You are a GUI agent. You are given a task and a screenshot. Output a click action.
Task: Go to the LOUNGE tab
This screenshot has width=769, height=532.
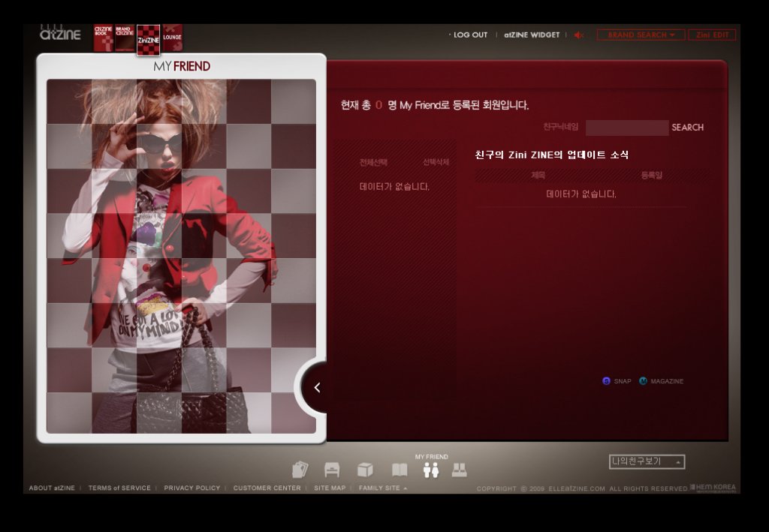pyautogui.click(x=172, y=38)
